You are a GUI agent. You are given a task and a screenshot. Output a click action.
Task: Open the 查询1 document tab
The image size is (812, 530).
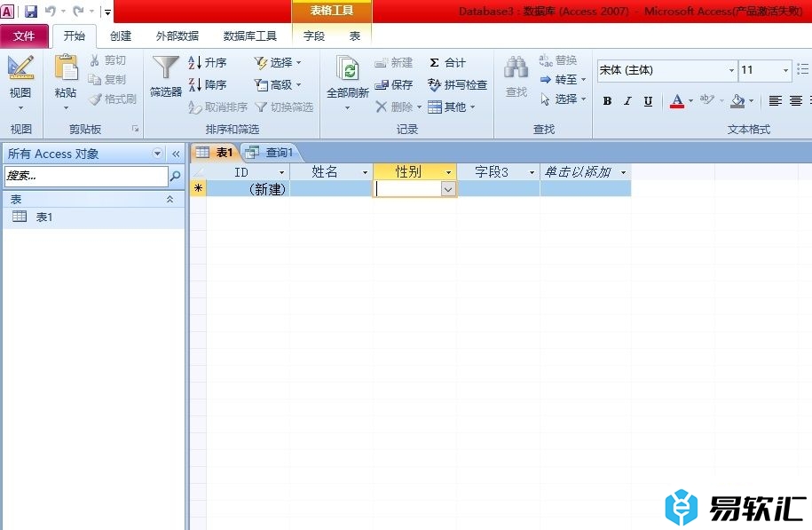click(x=271, y=153)
